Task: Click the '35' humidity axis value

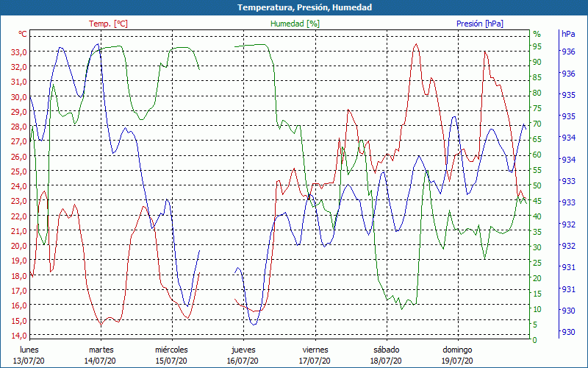Action: tap(537, 232)
